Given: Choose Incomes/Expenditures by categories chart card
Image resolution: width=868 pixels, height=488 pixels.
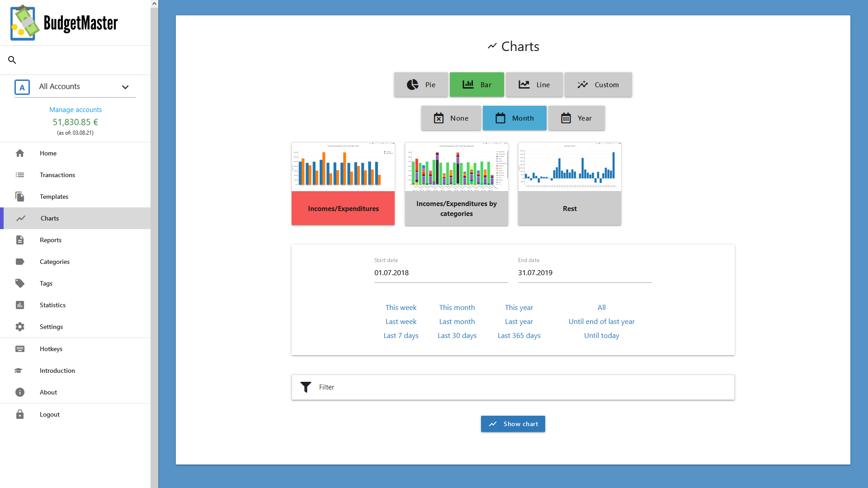Looking at the screenshot, I should [x=457, y=184].
